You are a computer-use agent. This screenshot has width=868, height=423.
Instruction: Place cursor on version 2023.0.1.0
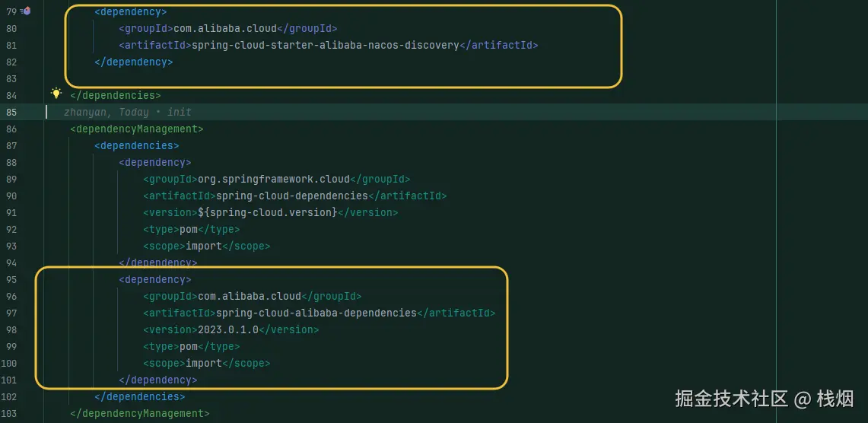coord(228,329)
